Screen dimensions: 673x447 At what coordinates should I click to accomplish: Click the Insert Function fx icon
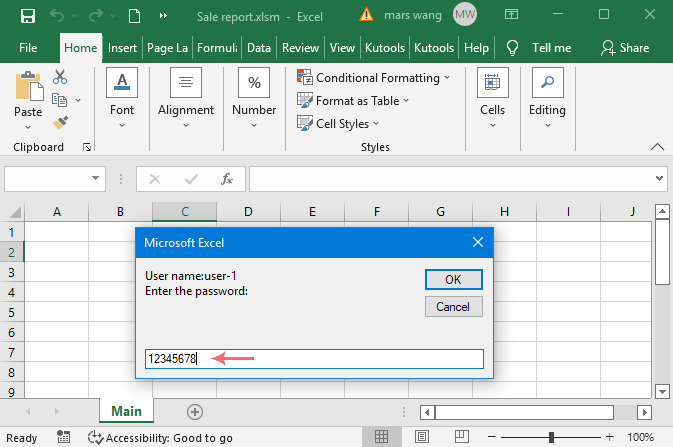pyautogui.click(x=227, y=179)
